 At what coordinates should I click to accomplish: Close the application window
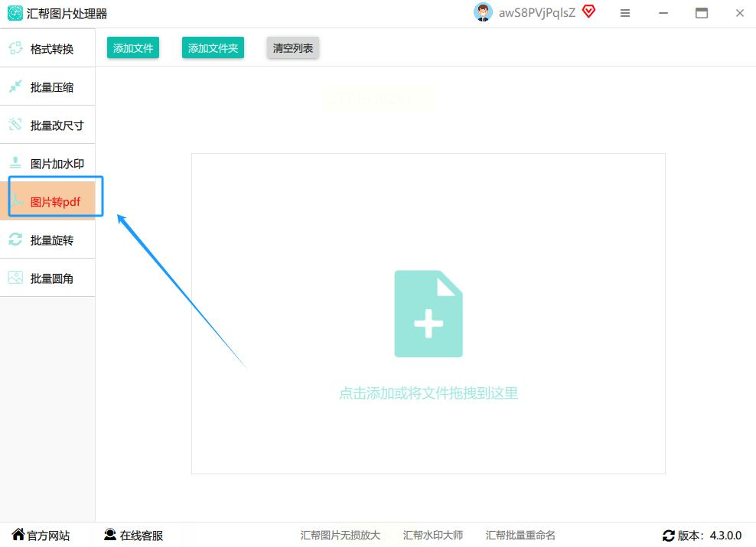pos(740,13)
